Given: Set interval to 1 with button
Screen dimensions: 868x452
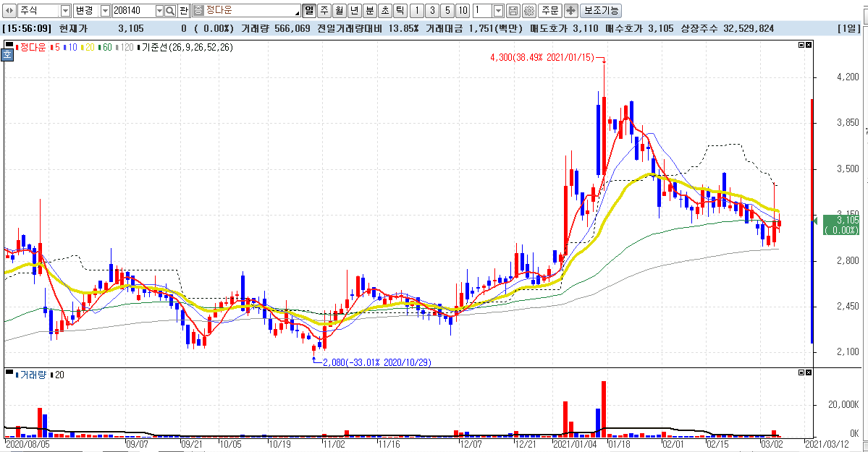Looking at the screenshot, I should pos(417,11).
